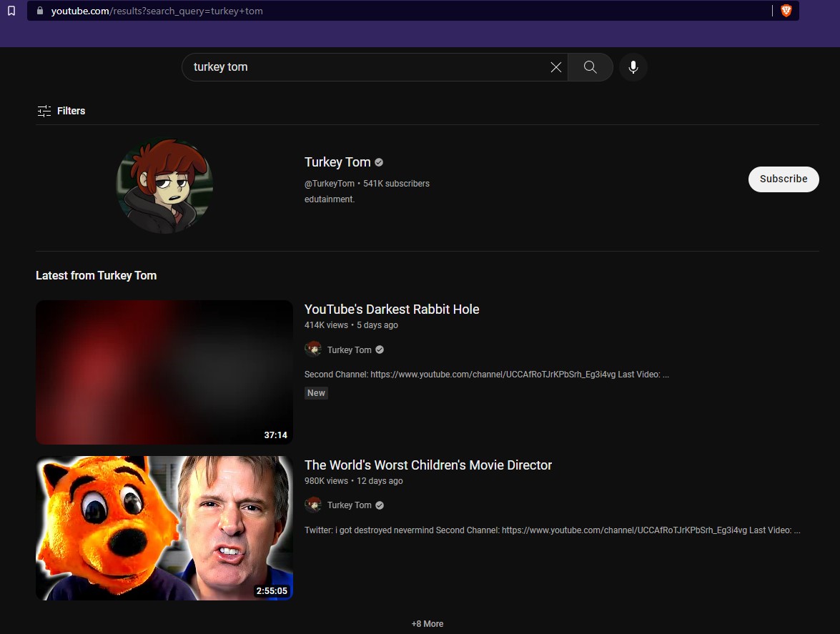Image resolution: width=840 pixels, height=634 pixels.
Task: Click small channel avatar under Worst Children's Movie Director
Action: pyautogui.click(x=312, y=505)
